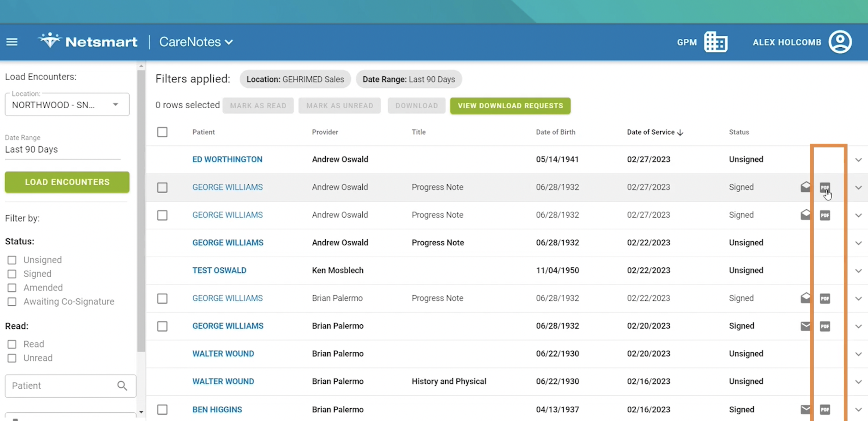Viewport: 868px width, 421px height.
Task: Expand Test Oswald row chevron
Action: [858, 271]
